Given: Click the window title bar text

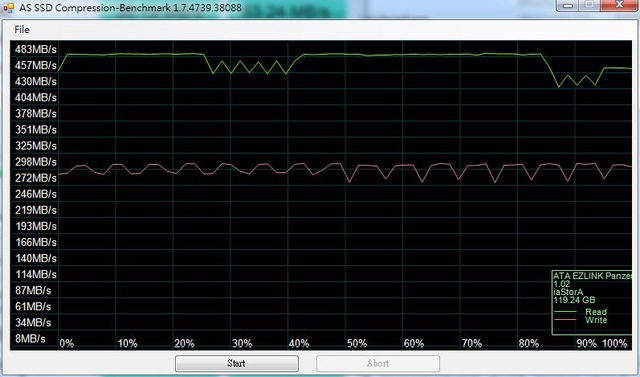Looking at the screenshot, I should [x=130, y=7].
